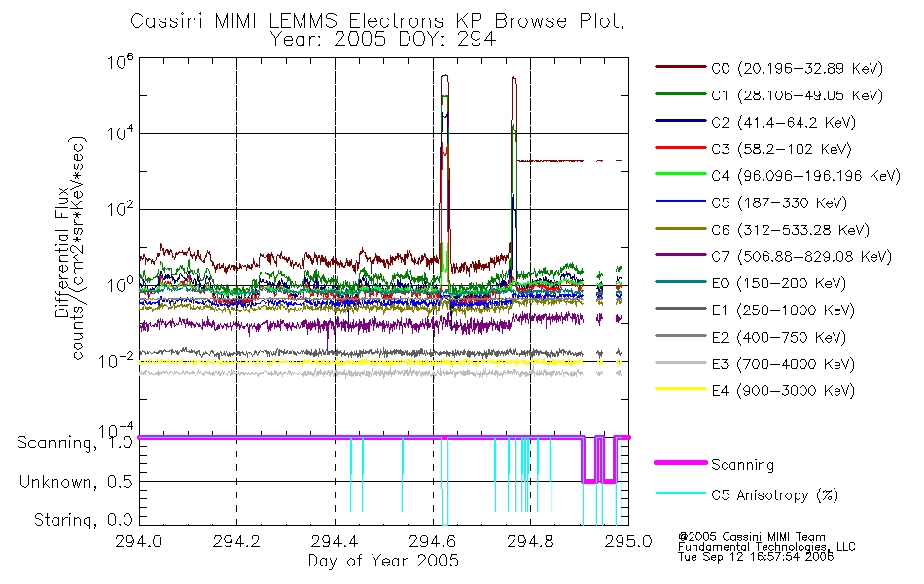
Task: Click the x-axis tick label 294.4
Action: pos(335,541)
